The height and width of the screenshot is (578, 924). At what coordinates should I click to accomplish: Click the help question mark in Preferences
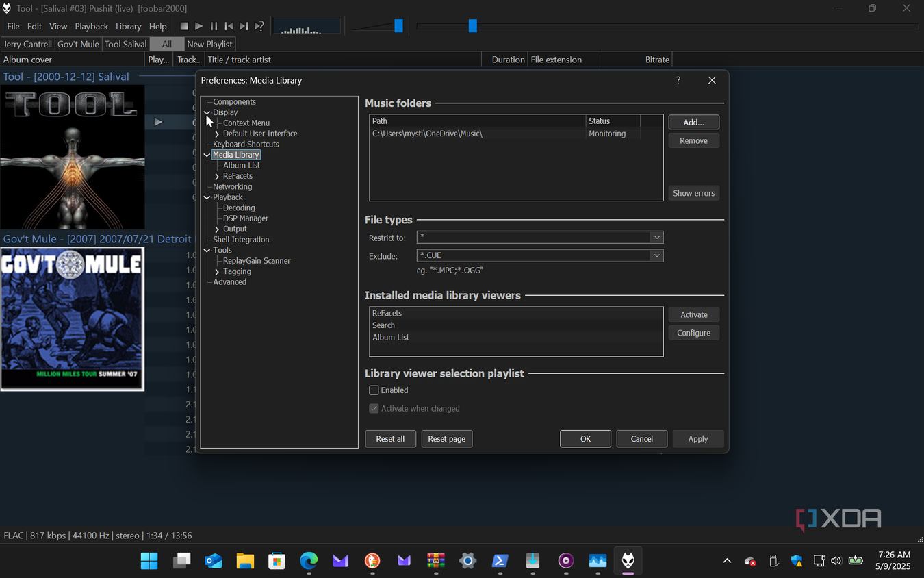pos(678,80)
